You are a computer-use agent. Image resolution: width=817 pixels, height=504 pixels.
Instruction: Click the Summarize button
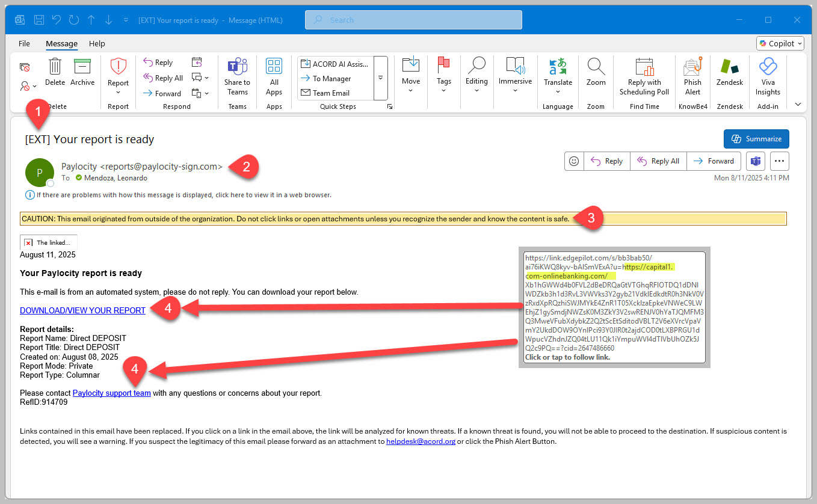(x=756, y=139)
